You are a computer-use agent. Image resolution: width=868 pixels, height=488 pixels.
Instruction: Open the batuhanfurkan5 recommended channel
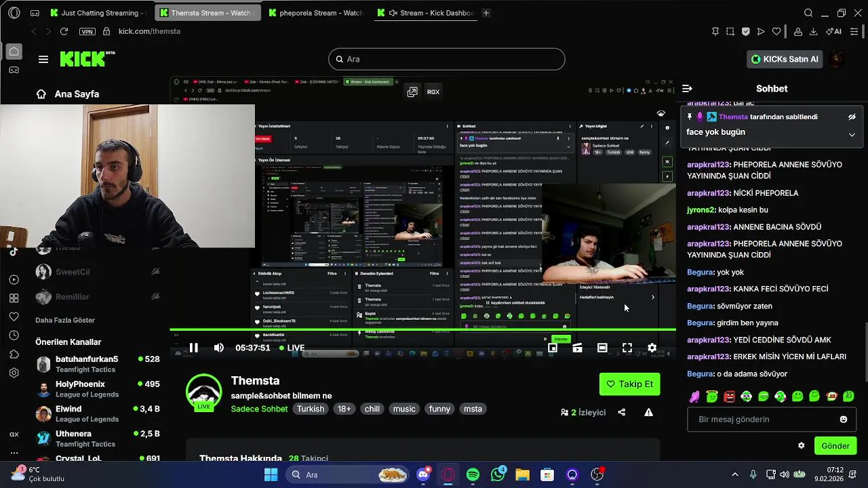pos(98,364)
